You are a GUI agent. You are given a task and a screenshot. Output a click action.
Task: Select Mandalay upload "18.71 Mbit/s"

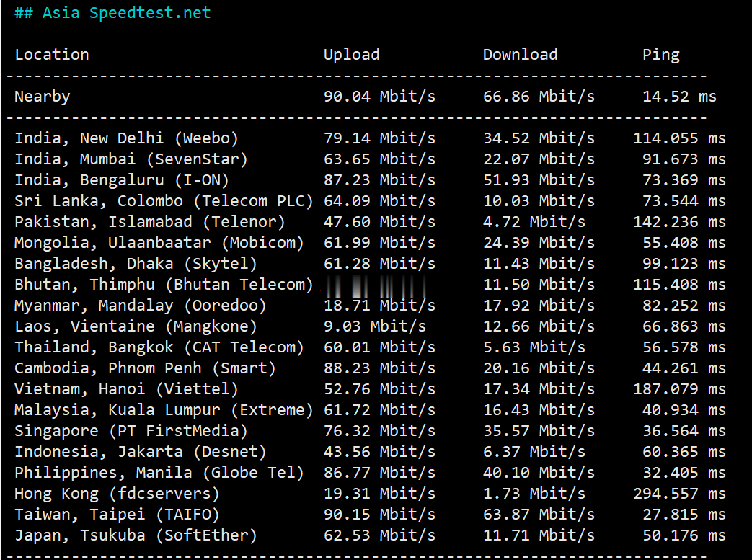[379, 306]
